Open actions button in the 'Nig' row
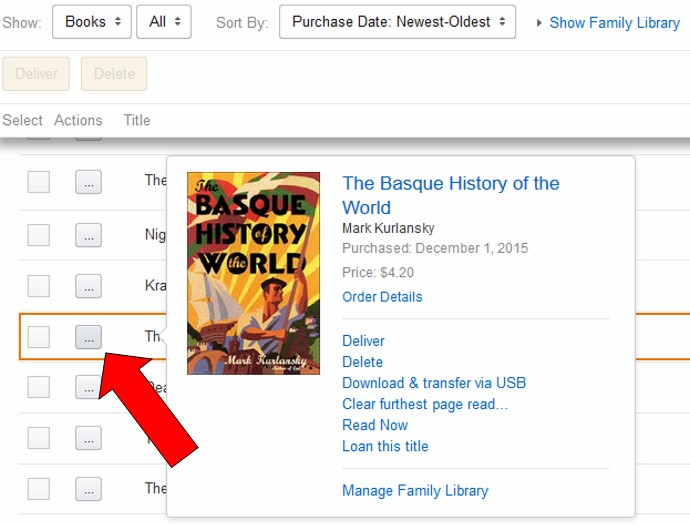This screenshot has width=690, height=524. [88, 235]
